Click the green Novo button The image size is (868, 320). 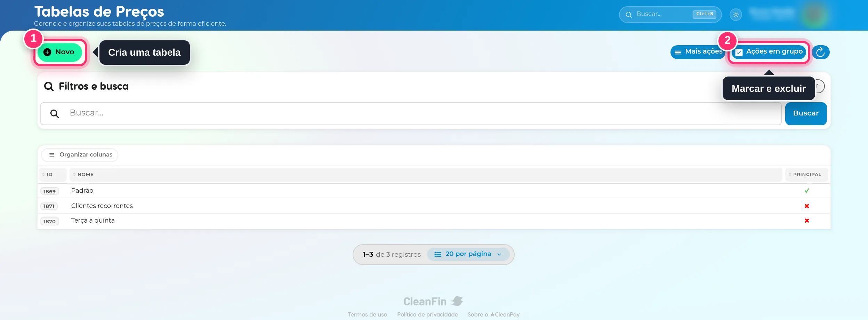click(60, 52)
